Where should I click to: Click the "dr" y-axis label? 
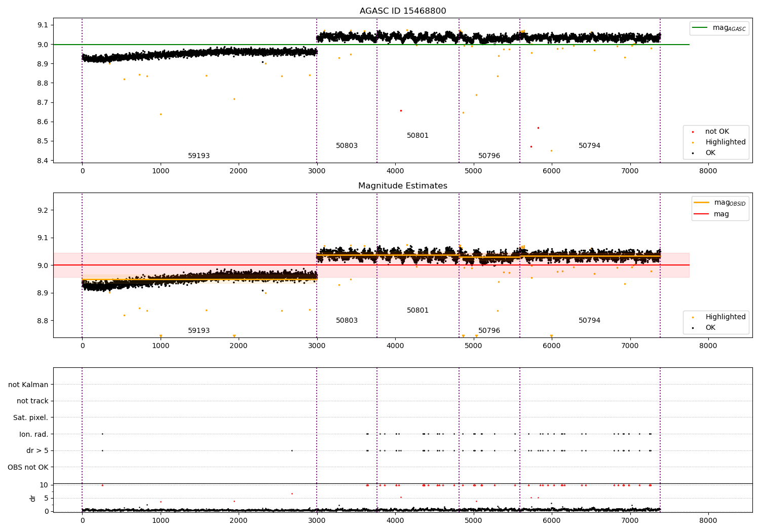tap(33, 498)
